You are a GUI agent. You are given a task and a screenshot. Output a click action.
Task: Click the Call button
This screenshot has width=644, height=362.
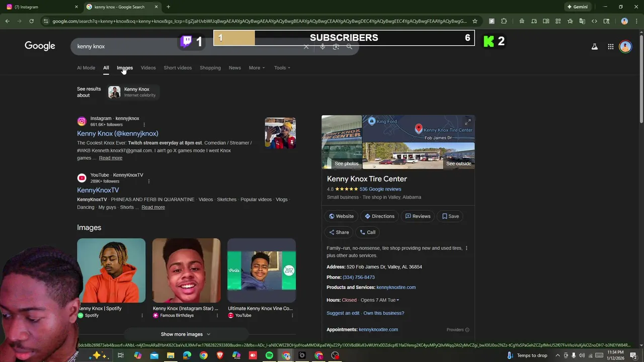pos(367,232)
